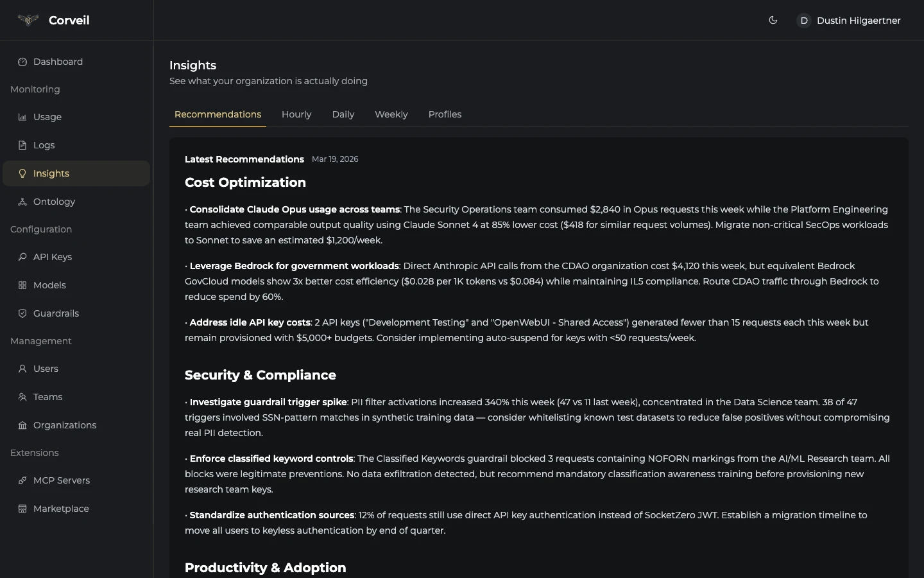The width and height of the screenshot is (924, 578).
Task: Select the Weekly tab
Action: click(x=391, y=114)
